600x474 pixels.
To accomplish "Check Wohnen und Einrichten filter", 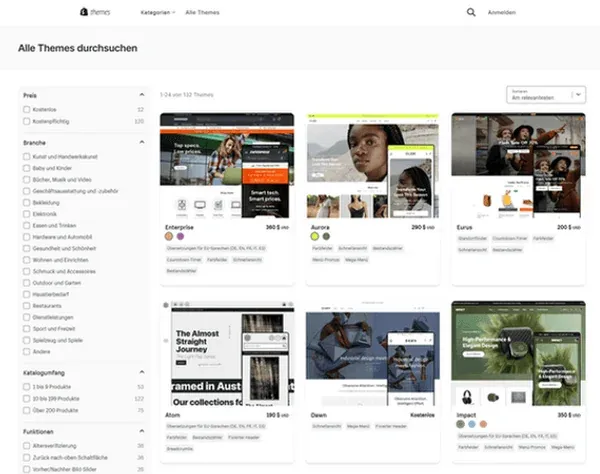I will (x=26, y=260).
